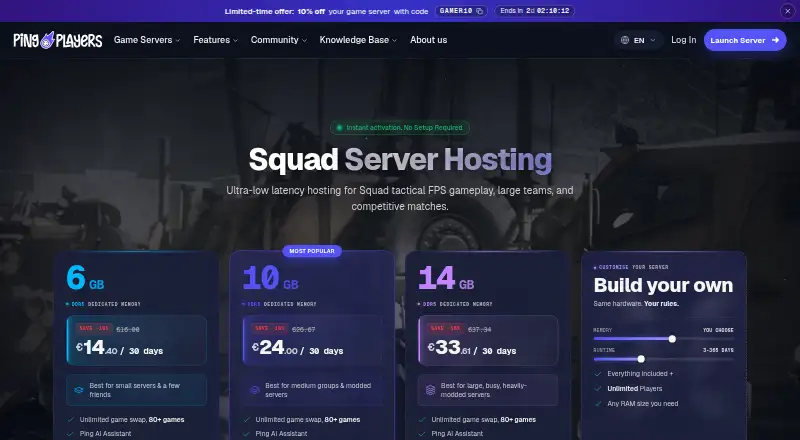Click the arrow on Launch Server button
The width and height of the screenshot is (800, 440).
(776, 40)
